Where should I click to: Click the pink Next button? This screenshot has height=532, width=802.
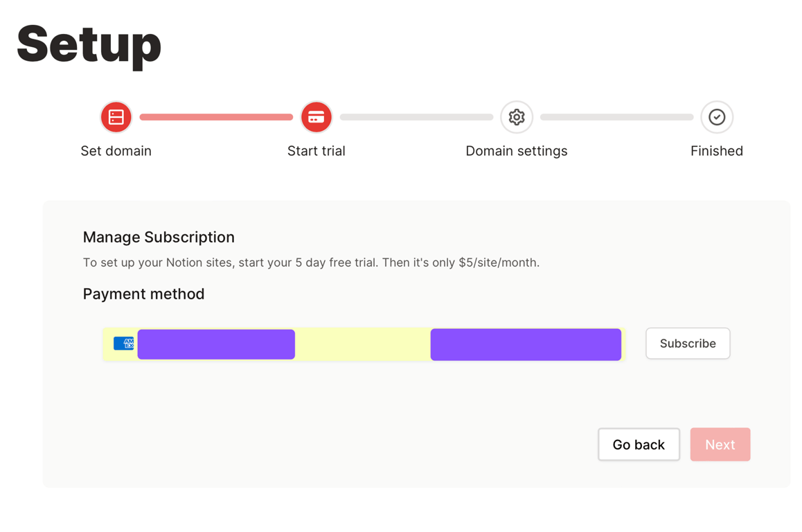720,445
